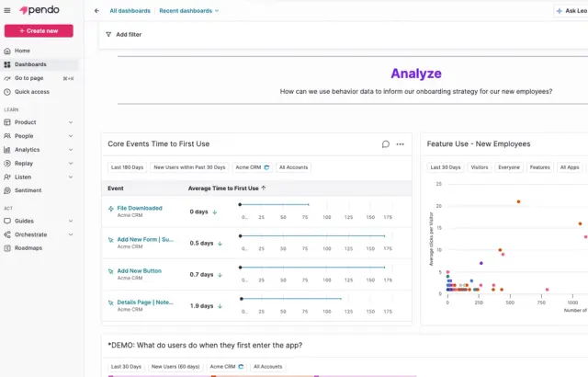This screenshot has height=377, width=588.
Task: Click the Product sidebar icon
Action: (x=7, y=122)
